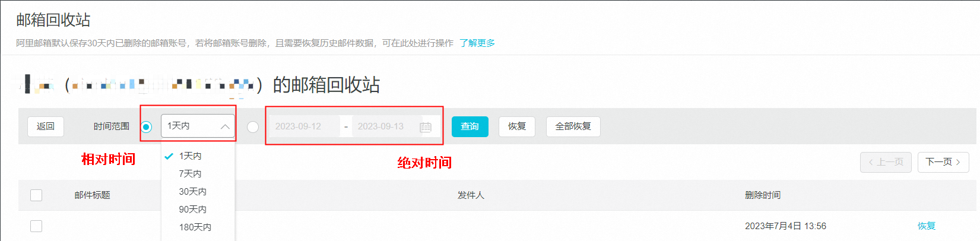Go to 下一页 next page

click(943, 162)
